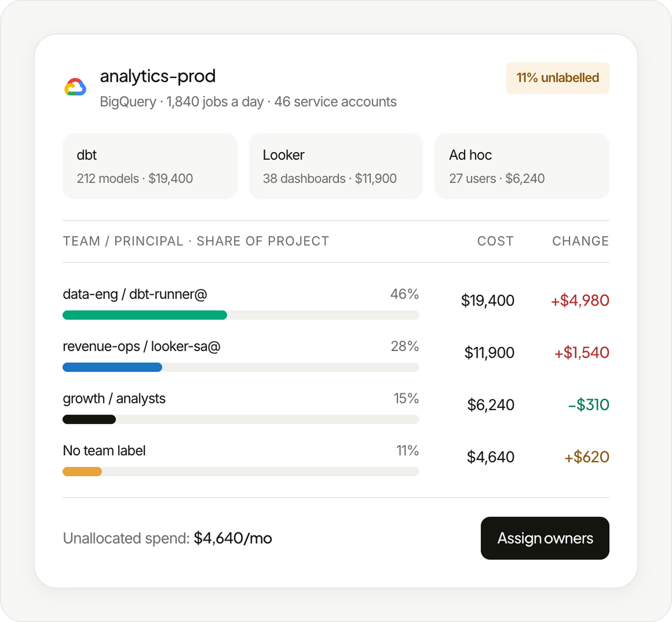Click the BigQuery jobs and service accounts subtitle

tap(248, 102)
